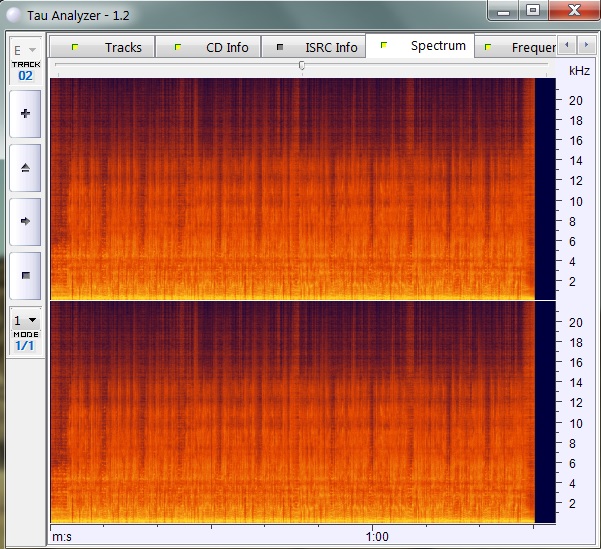Click the position slider thumb above the spectrum
Viewport: 601px width, 549px height.
pos(302,65)
